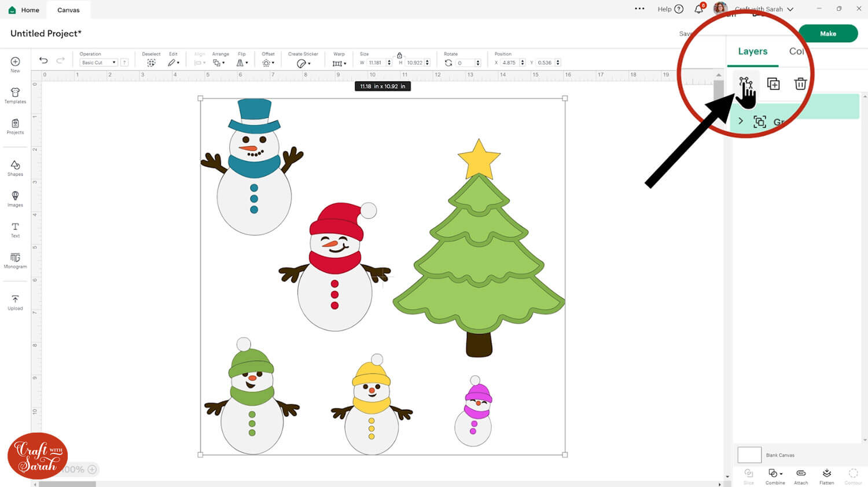Select the Layers tab
The height and width of the screenshot is (487, 868).
(x=752, y=52)
